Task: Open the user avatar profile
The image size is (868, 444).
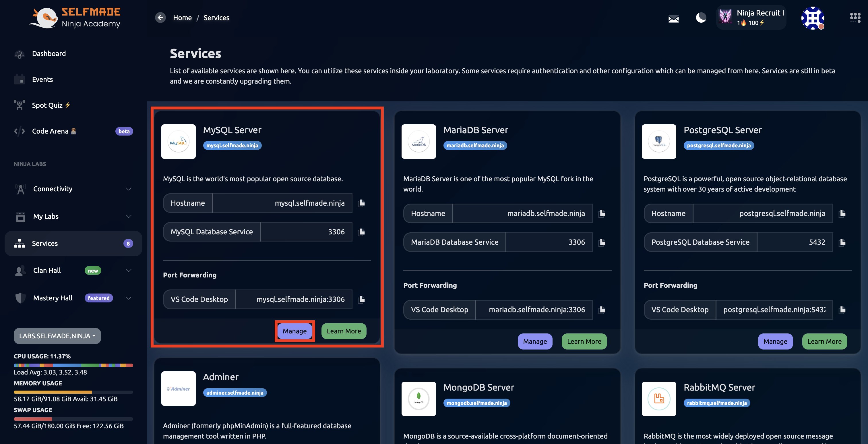Action: point(812,18)
